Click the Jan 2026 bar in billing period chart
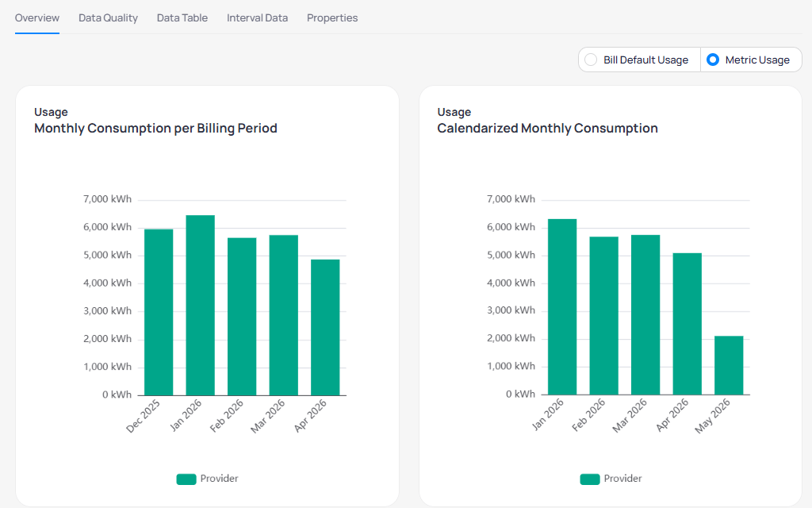The image size is (812, 508). pyautogui.click(x=201, y=306)
